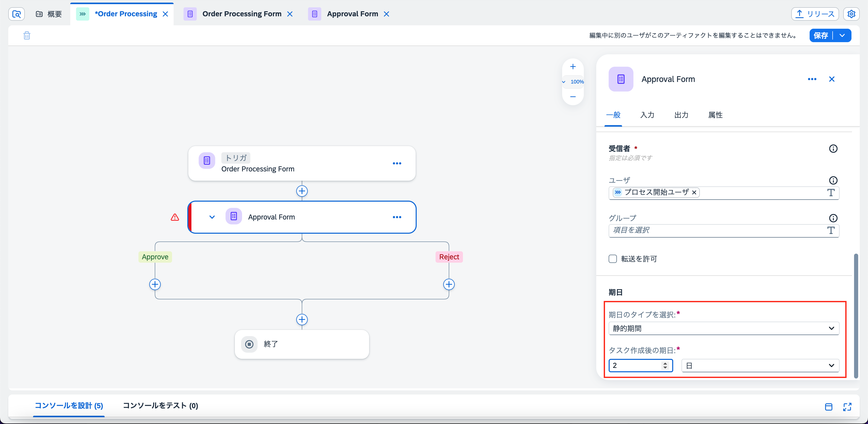Click the 保存 button

pos(821,35)
